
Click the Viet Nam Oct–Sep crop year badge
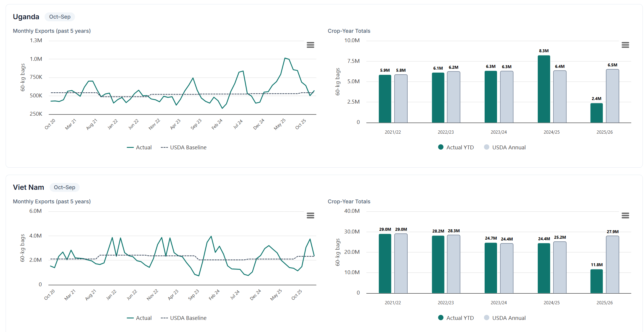tap(64, 187)
